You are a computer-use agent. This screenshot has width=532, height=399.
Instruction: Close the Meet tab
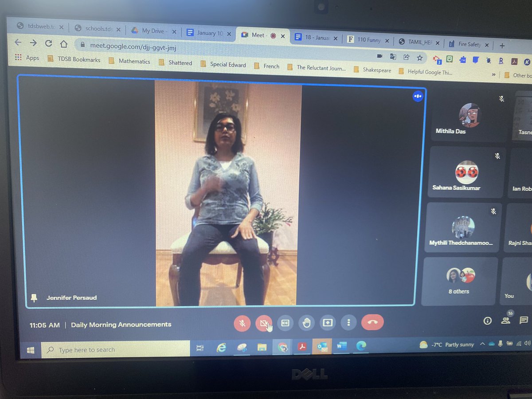pos(283,36)
